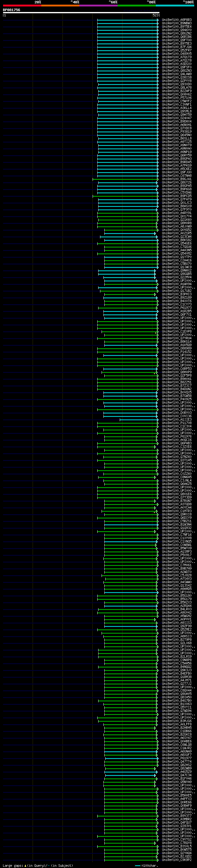The image size is (197, 868).
Task: Open hit UniRef100_B9T5E4
Action: [177, 26]
